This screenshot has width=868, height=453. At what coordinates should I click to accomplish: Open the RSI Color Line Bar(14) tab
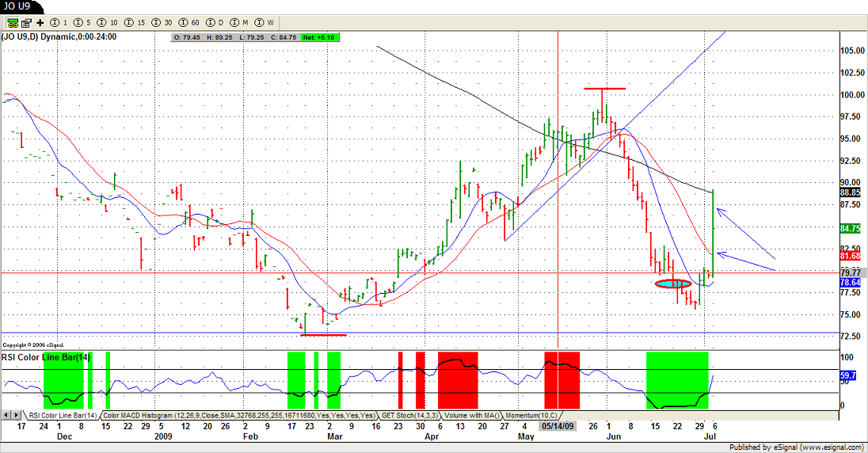pos(63,415)
